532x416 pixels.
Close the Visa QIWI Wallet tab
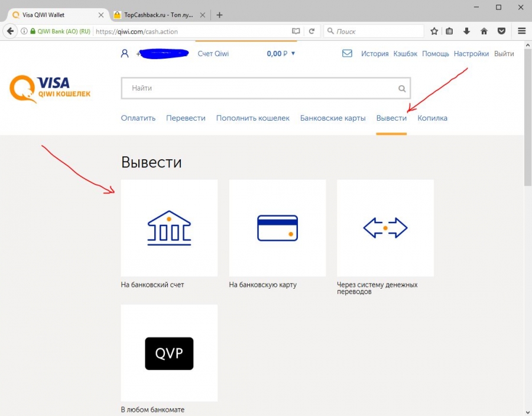point(100,15)
